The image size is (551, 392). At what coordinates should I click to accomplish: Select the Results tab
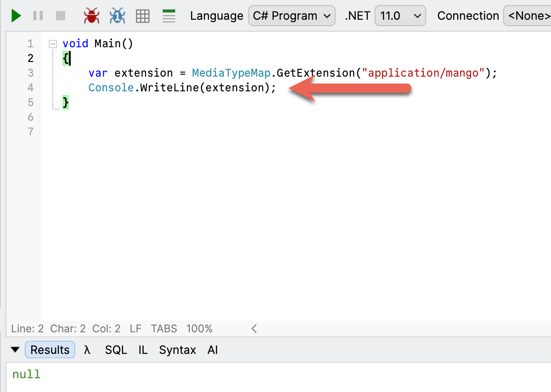[x=50, y=350]
